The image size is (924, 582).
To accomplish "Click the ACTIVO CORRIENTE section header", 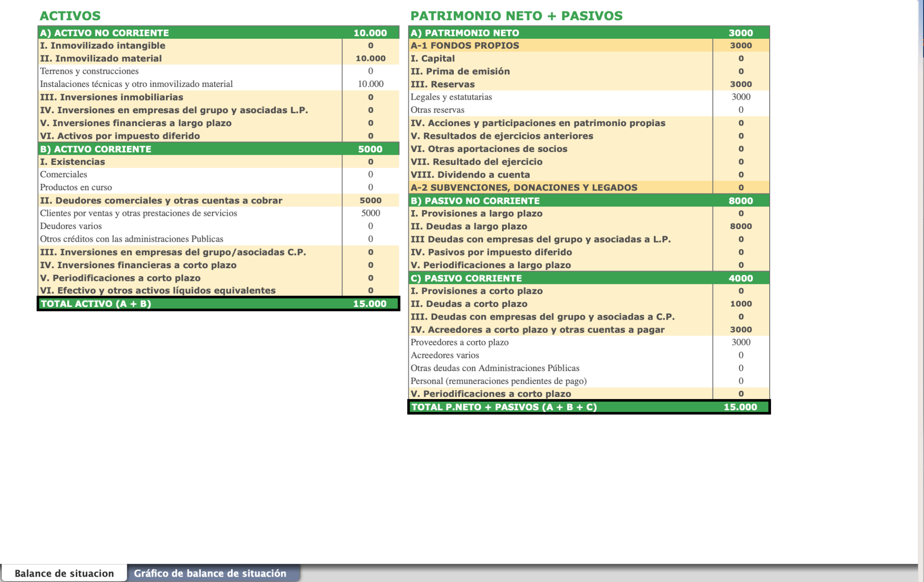I will tap(135, 148).
